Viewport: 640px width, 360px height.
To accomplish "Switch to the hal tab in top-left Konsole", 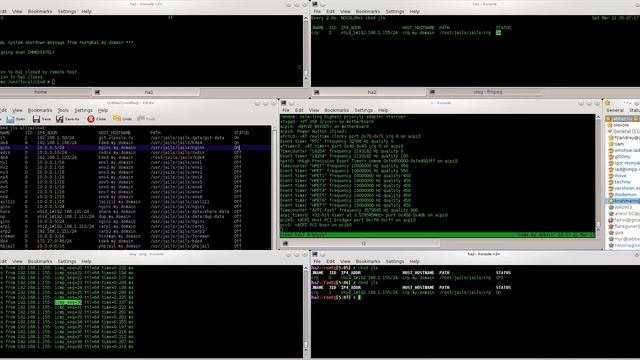I will click(147, 92).
